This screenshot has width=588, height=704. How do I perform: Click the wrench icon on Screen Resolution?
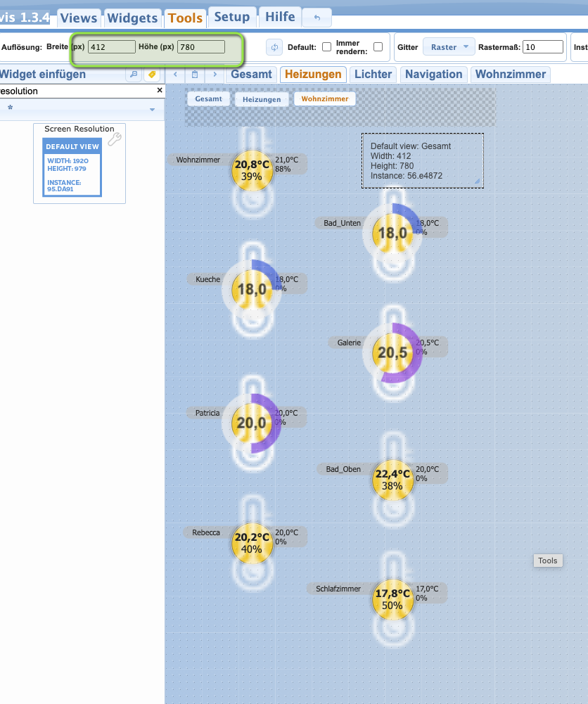pos(115,139)
